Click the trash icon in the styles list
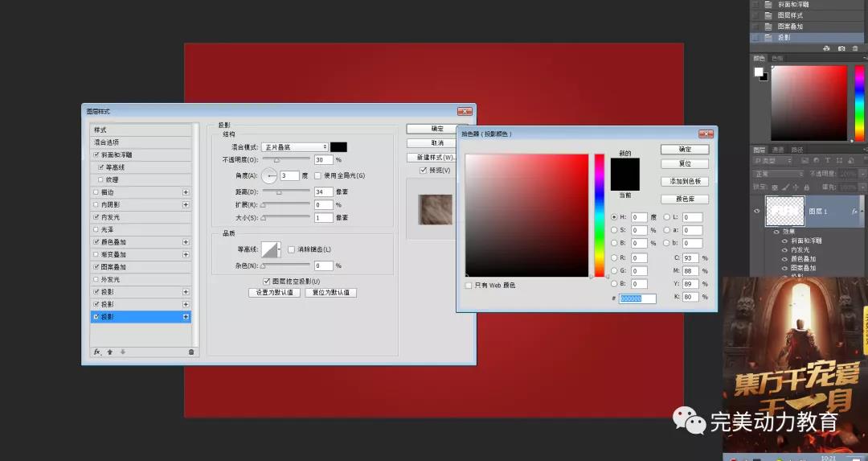Screen dimensions: 868x461 coord(190,352)
